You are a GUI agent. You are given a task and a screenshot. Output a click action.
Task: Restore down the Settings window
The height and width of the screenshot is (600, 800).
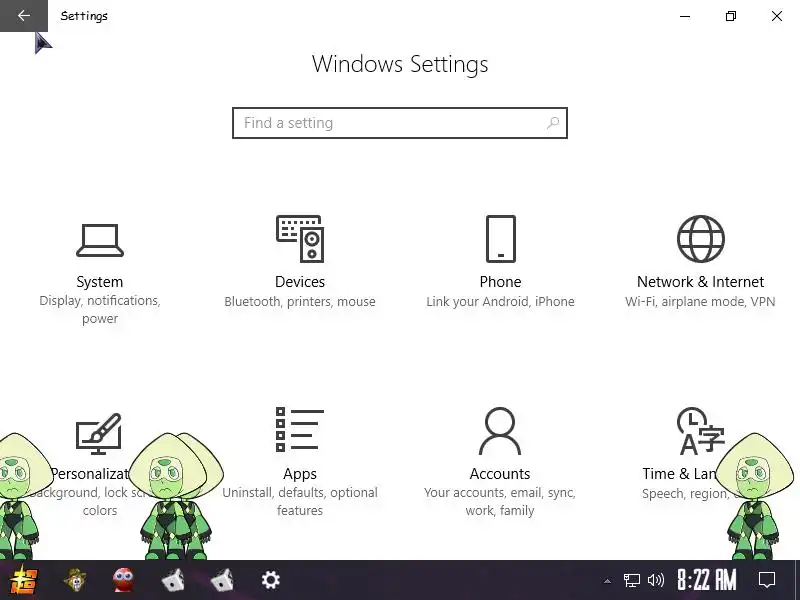tap(731, 16)
